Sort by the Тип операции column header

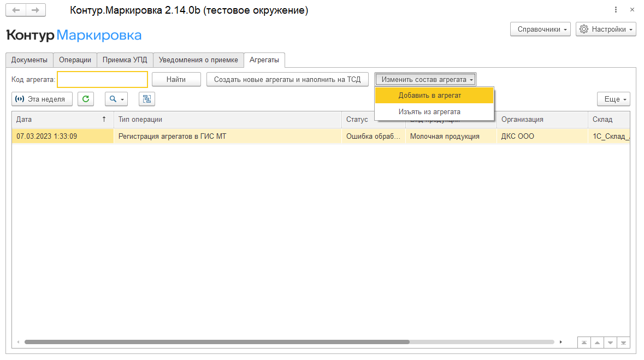[x=228, y=120]
